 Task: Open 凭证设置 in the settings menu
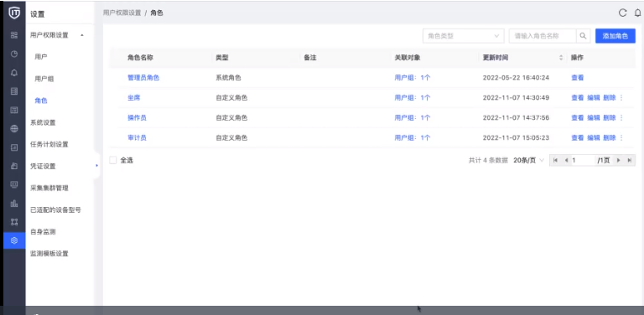click(x=43, y=166)
